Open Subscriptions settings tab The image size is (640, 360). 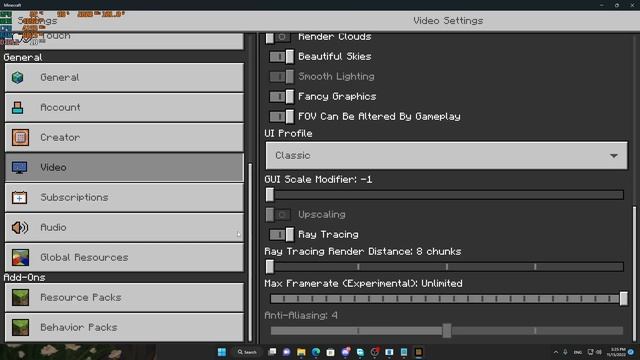point(124,198)
